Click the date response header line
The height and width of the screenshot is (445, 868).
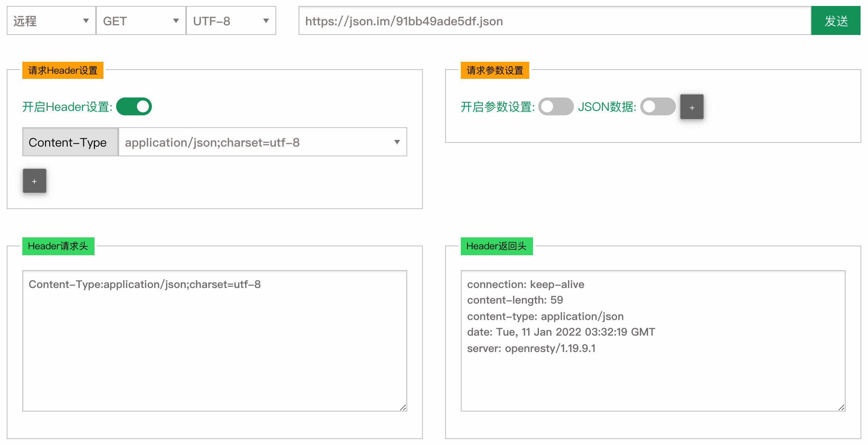(561, 332)
